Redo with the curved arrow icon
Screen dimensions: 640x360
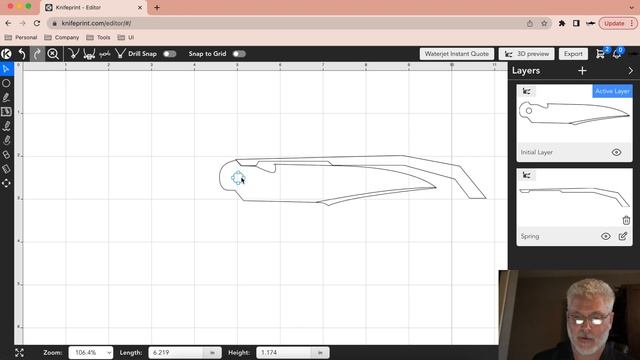[x=37, y=54]
